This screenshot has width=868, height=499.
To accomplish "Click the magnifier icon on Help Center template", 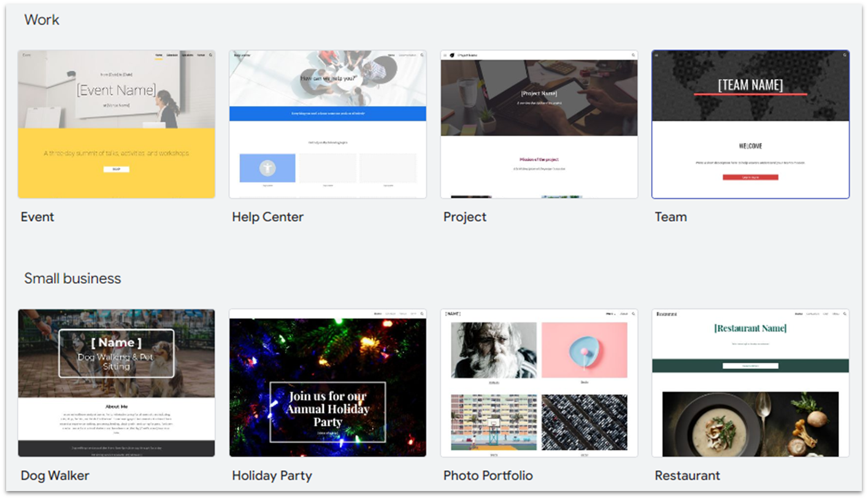I will (x=421, y=55).
